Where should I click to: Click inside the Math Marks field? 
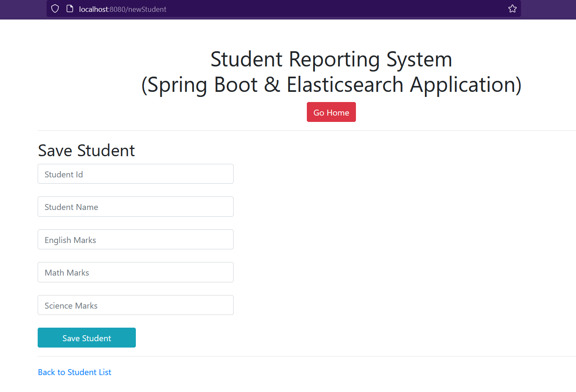pos(135,272)
